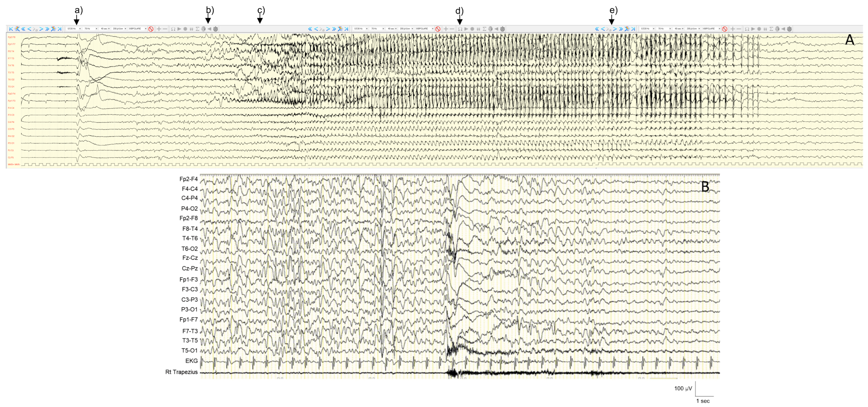This screenshot has height=407, width=868.
Task: Skip to last page in rightmost toolbar
Action: click(x=633, y=29)
